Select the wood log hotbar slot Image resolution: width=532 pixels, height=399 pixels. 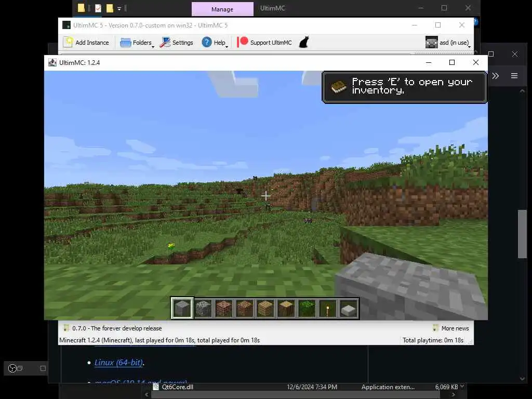[286, 309]
